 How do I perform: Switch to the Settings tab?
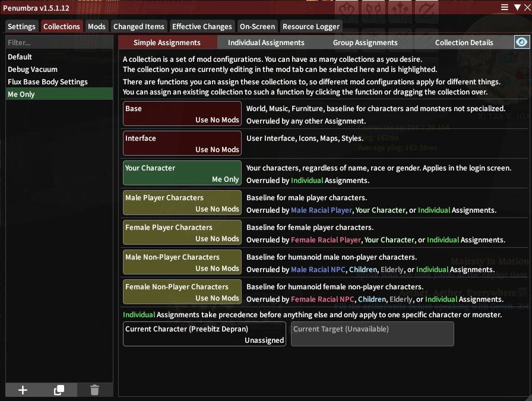tap(21, 27)
